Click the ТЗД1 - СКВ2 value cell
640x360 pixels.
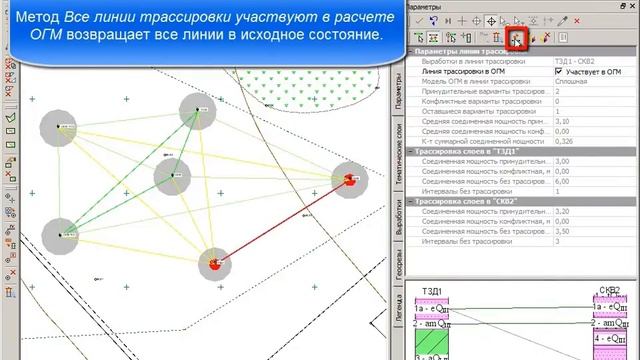(x=594, y=61)
